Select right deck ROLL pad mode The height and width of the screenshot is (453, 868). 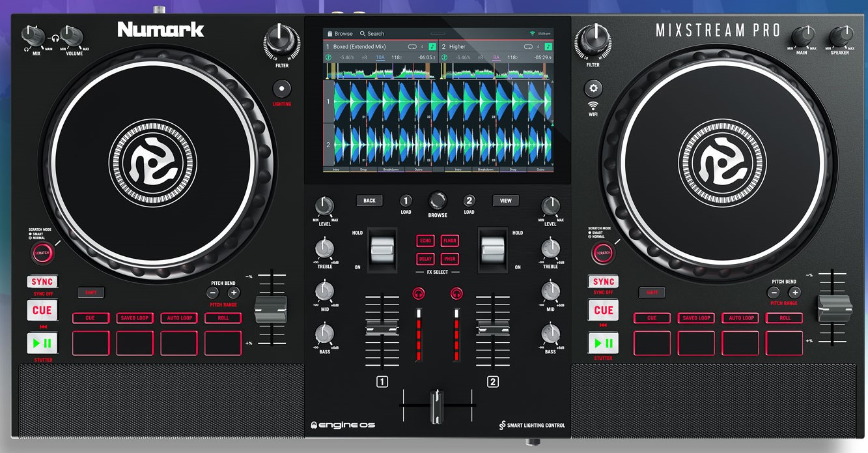point(785,318)
